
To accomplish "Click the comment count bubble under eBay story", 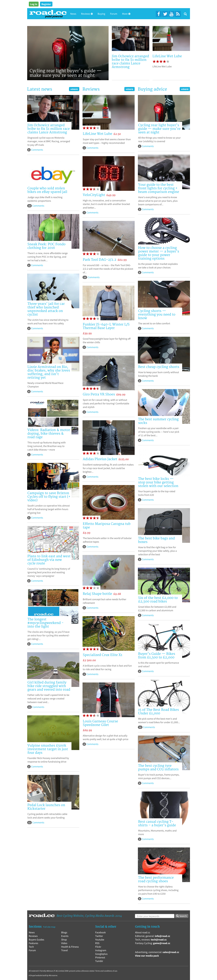I will pos(29,206).
